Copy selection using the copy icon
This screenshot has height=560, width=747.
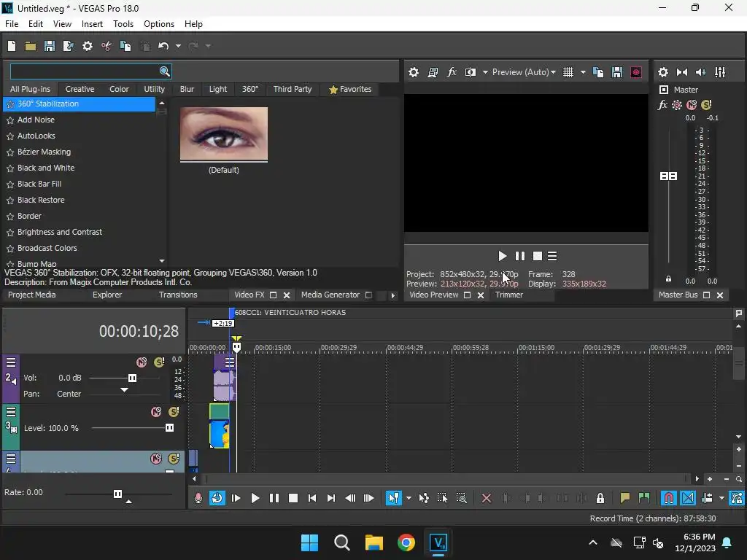[x=125, y=46]
